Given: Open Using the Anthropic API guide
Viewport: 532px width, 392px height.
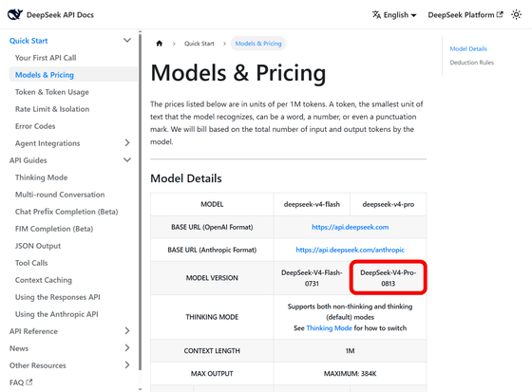Looking at the screenshot, I should coord(57,314).
